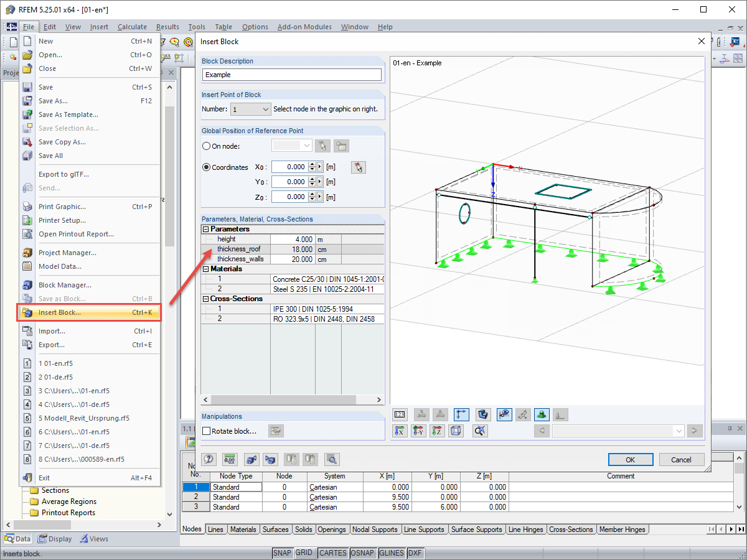Switch to the Materials tab

243,529
